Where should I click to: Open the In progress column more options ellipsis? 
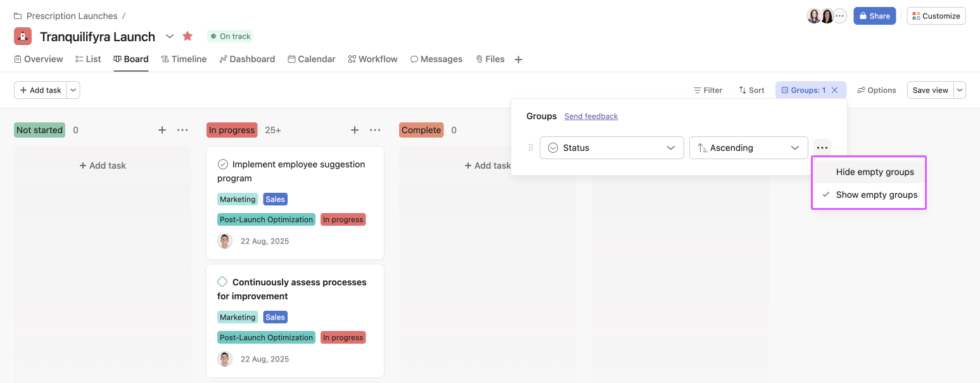coord(375,130)
